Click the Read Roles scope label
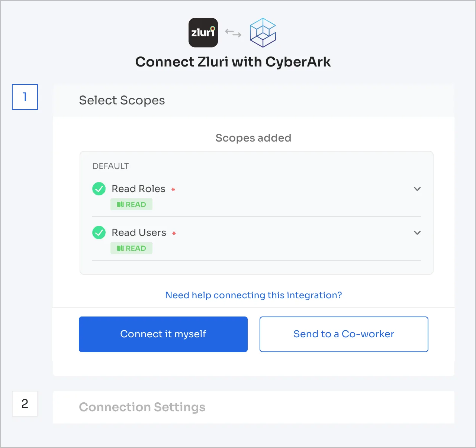476x448 pixels. click(x=139, y=189)
